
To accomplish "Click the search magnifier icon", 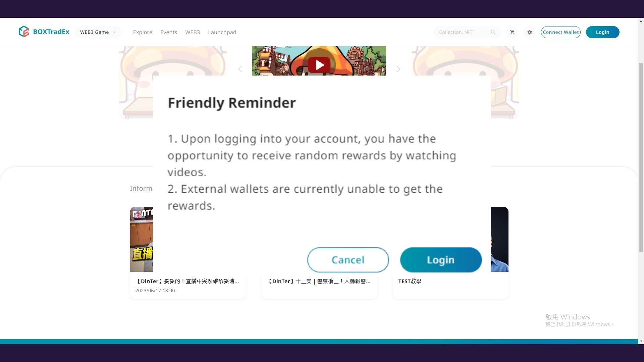I will coord(493,32).
